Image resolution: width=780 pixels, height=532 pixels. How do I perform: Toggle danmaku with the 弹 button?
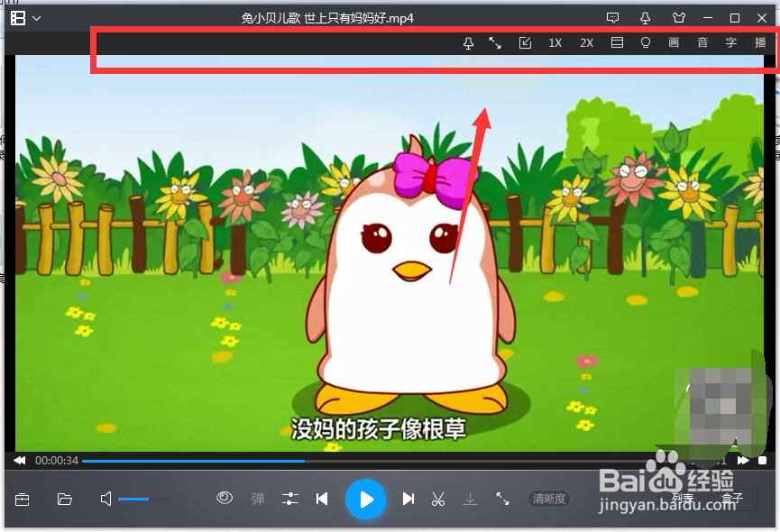(258, 499)
